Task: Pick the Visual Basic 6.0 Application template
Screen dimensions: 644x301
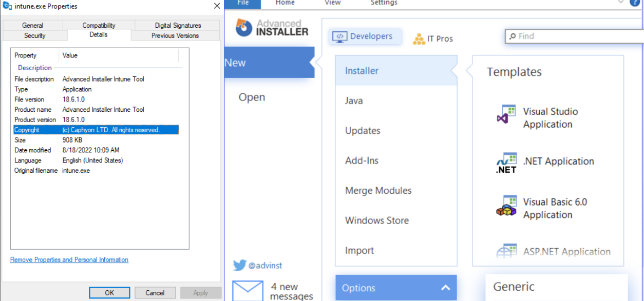Action: (542, 208)
